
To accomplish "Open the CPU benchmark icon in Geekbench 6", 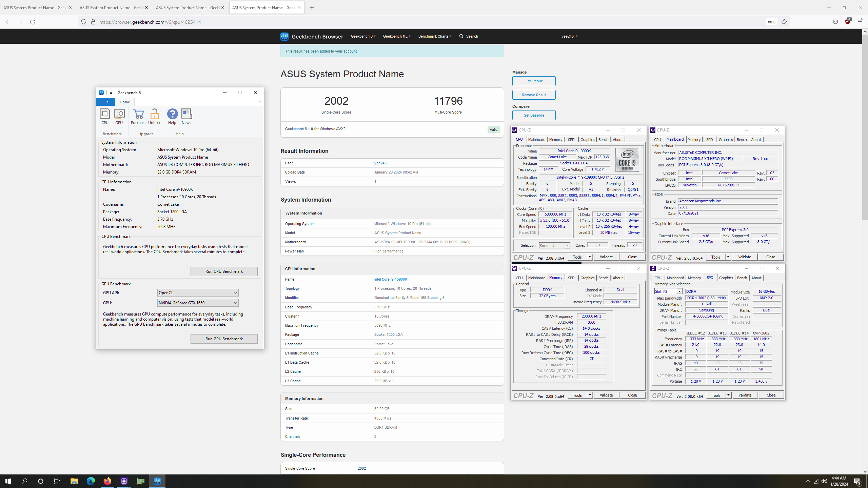I will pyautogui.click(x=105, y=117).
